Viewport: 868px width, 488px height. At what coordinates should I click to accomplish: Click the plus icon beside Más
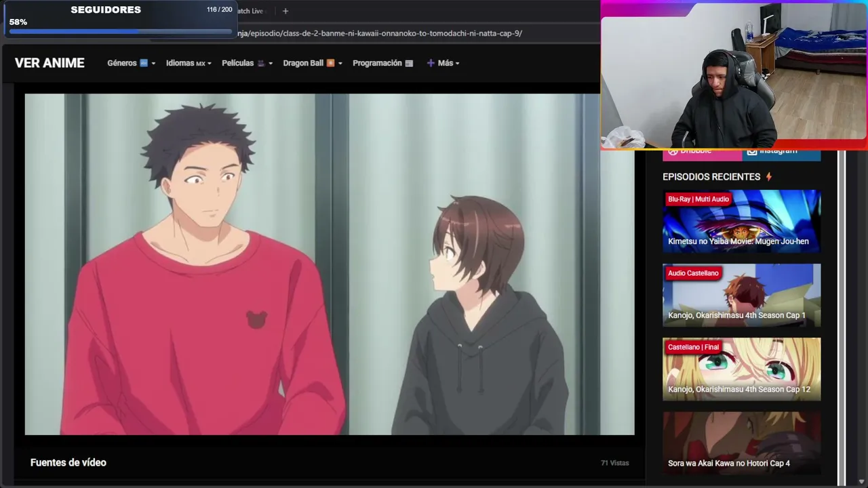click(431, 63)
